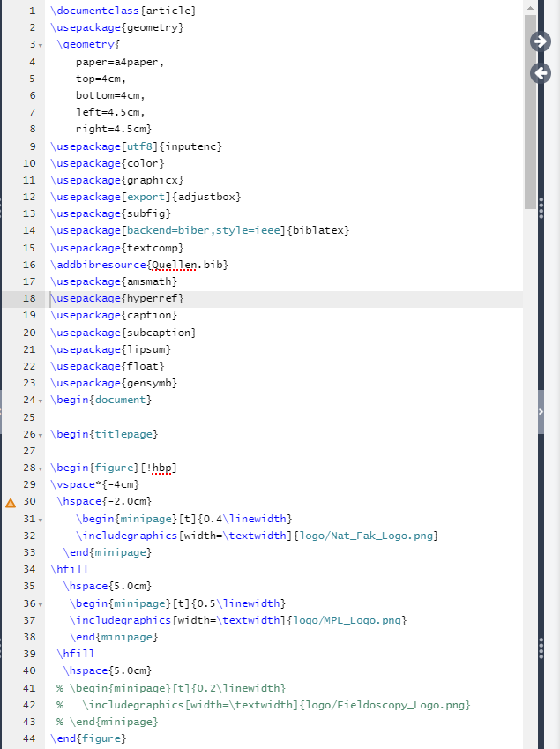560x749 pixels.
Task: Click line number 18 in the gutter
Action: [29, 298]
